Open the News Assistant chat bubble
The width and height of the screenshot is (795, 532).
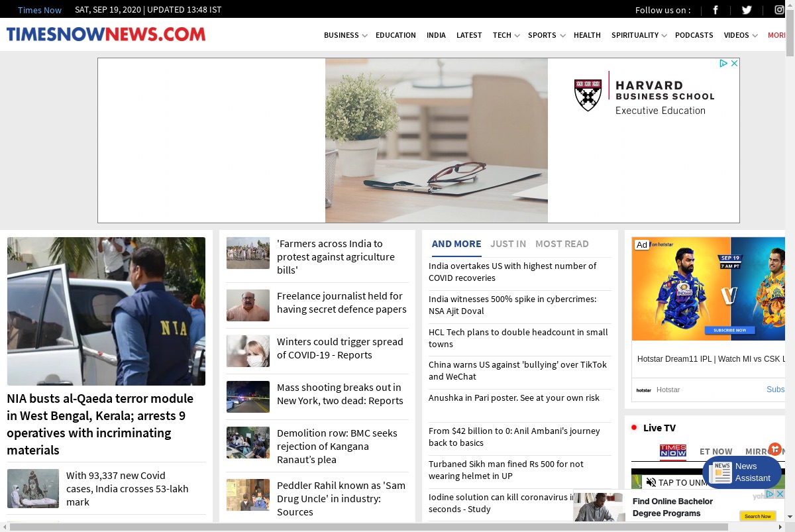pos(742,472)
